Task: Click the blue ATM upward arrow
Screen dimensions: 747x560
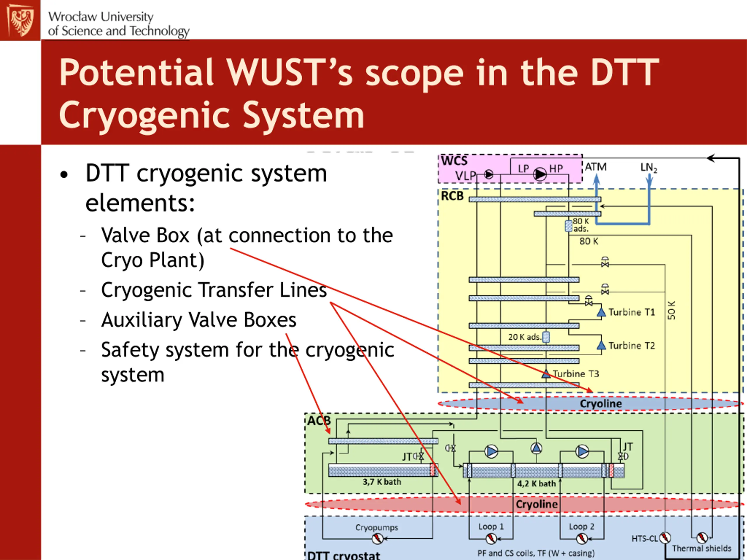Action: (x=597, y=199)
